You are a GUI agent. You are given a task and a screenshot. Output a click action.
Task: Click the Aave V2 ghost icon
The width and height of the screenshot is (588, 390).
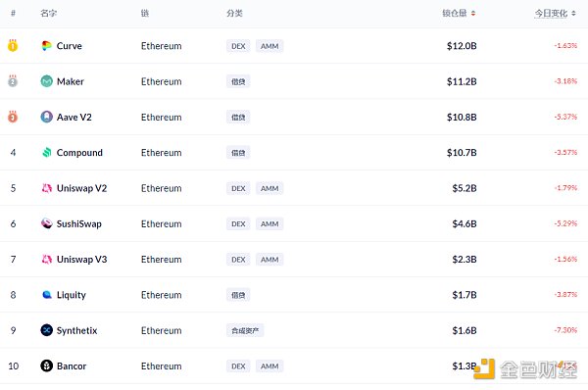point(46,117)
